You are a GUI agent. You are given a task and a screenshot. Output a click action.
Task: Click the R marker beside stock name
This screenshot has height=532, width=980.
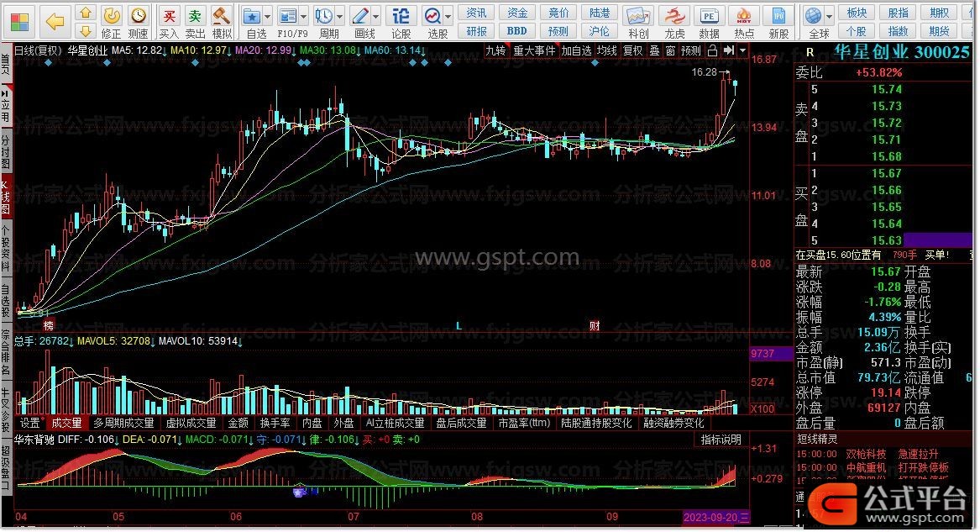[810, 52]
